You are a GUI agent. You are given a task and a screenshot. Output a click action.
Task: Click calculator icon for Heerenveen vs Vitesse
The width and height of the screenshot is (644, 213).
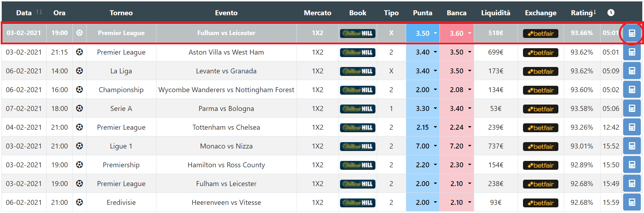[x=632, y=202]
